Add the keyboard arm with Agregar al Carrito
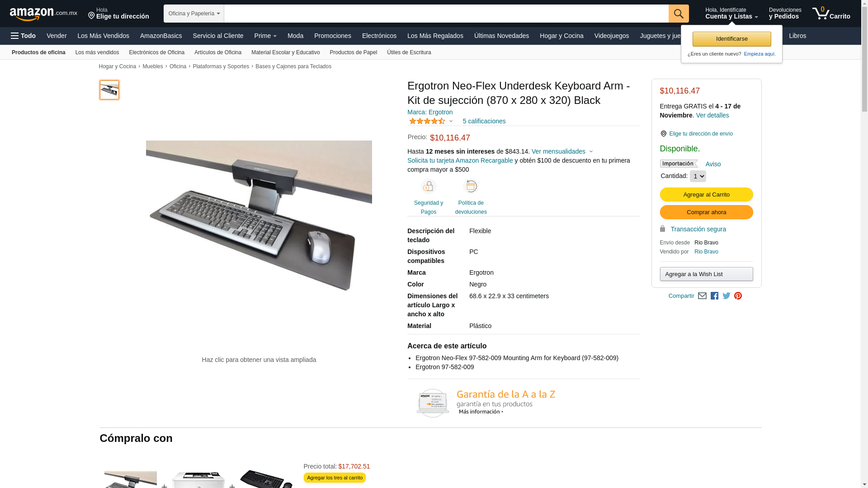Viewport: 868px width, 488px height. tap(706, 195)
